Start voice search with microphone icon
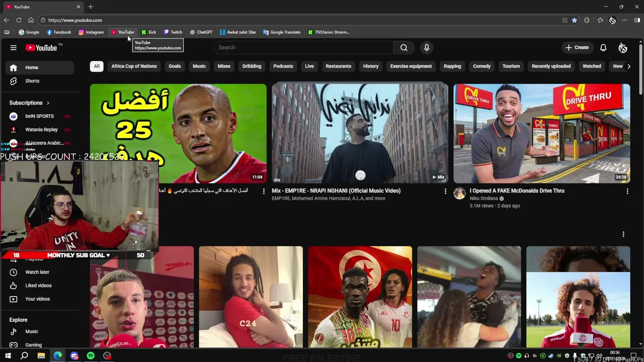This screenshot has width=644, height=362. [x=427, y=47]
